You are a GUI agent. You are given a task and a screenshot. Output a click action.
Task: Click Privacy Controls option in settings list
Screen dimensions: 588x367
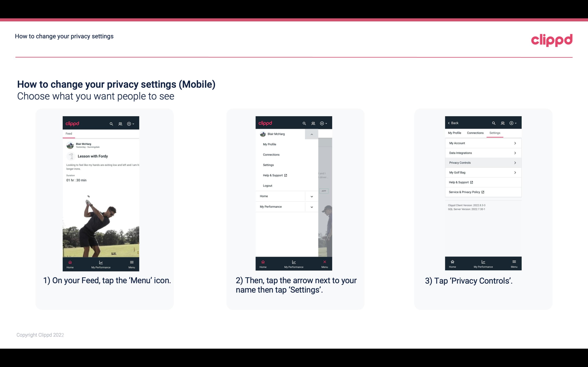[483, 162]
